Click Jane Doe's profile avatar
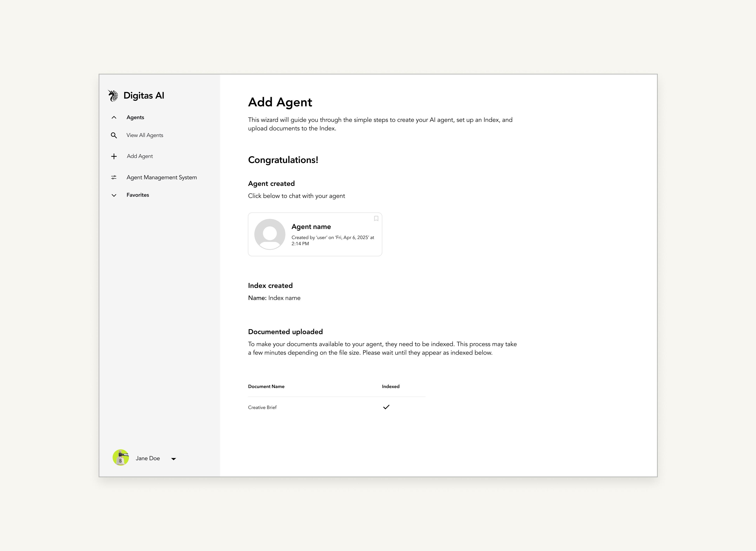Screen dimensions: 756x551 [x=121, y=458]
